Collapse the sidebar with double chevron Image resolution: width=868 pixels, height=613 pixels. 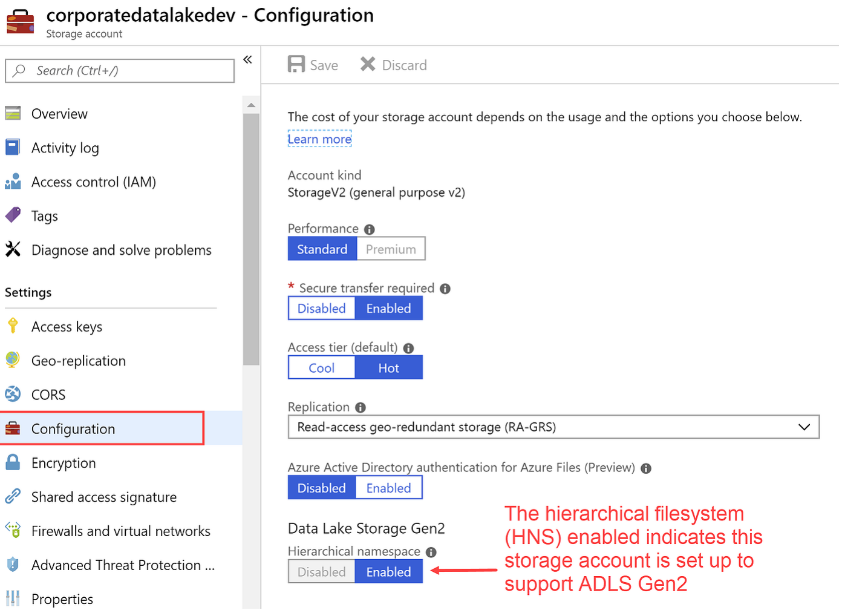coord(247,59)
